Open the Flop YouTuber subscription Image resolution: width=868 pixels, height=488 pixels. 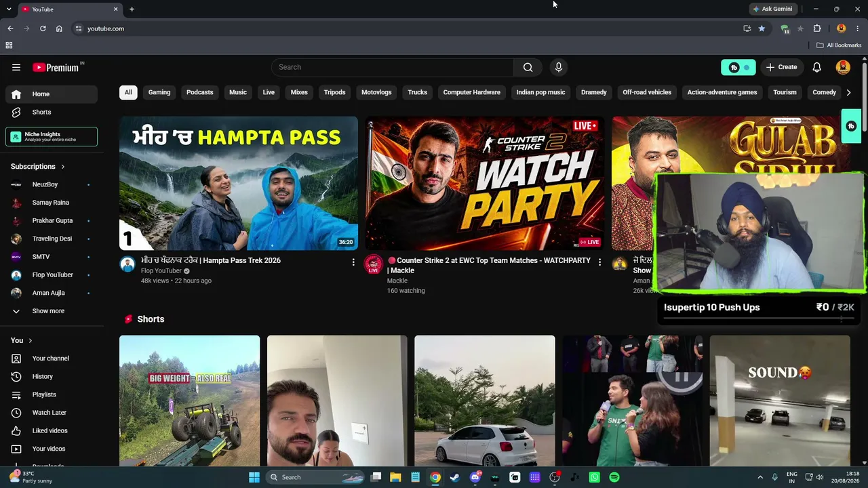52,274
